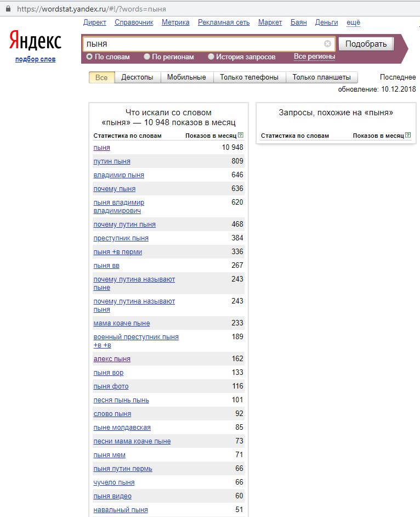Open the 'пыня фото' query link
This screenshot has height=517, width=420.
pos(111,386)
